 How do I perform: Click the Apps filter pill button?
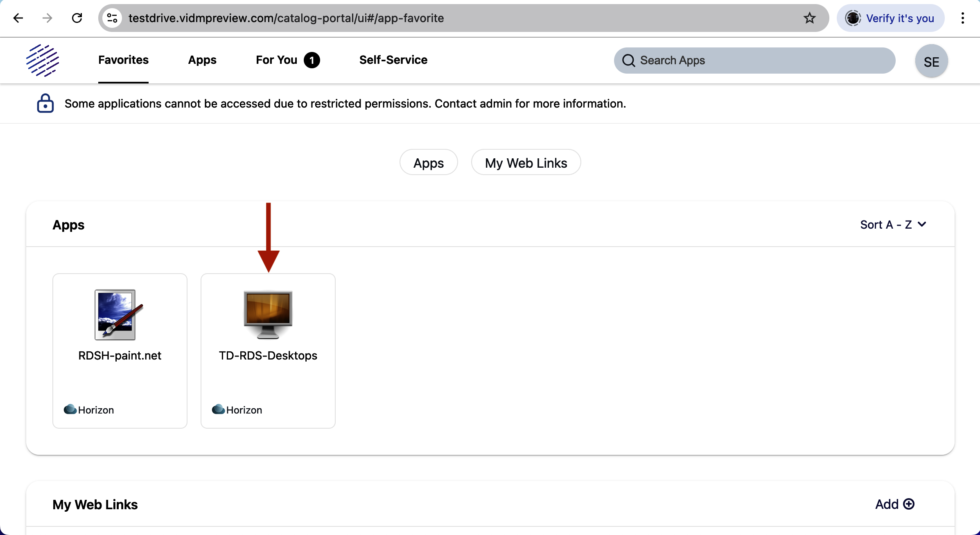[x=428, y=162]
